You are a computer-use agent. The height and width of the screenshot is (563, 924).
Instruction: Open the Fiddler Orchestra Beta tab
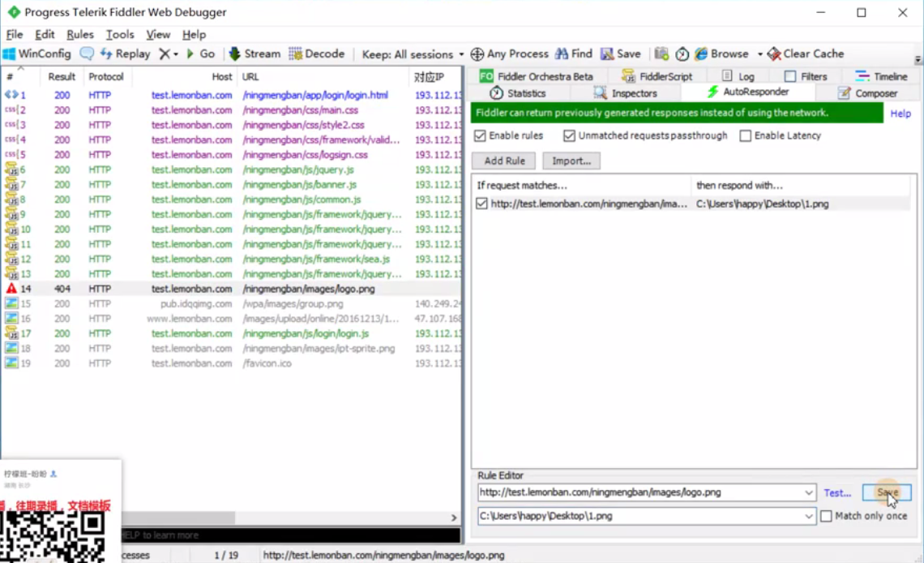coord(537,76)
